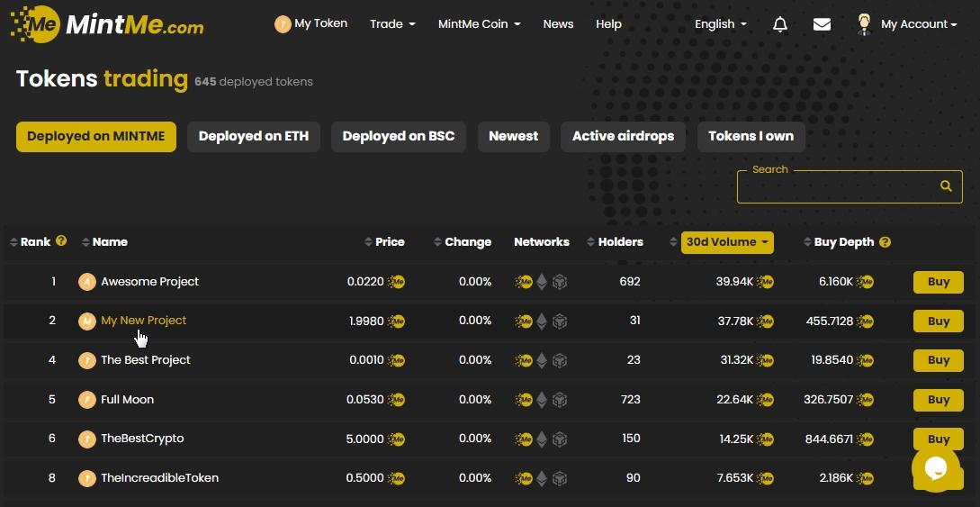Click the My Token coin icon
This screenshot has width=980, height=507.
tap(283, 24)
